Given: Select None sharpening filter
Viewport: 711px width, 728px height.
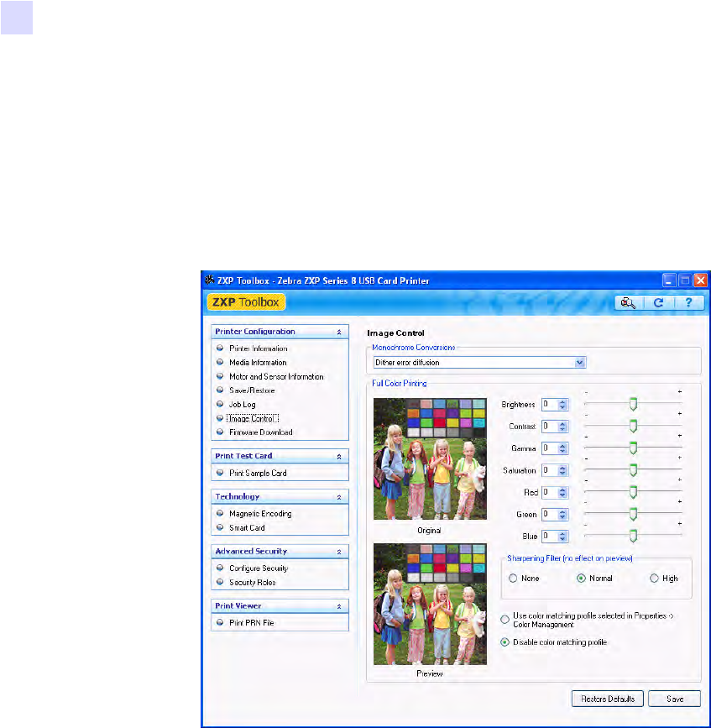Looking at the screenshot, I should pyautogui.click(x=513, y=578).
